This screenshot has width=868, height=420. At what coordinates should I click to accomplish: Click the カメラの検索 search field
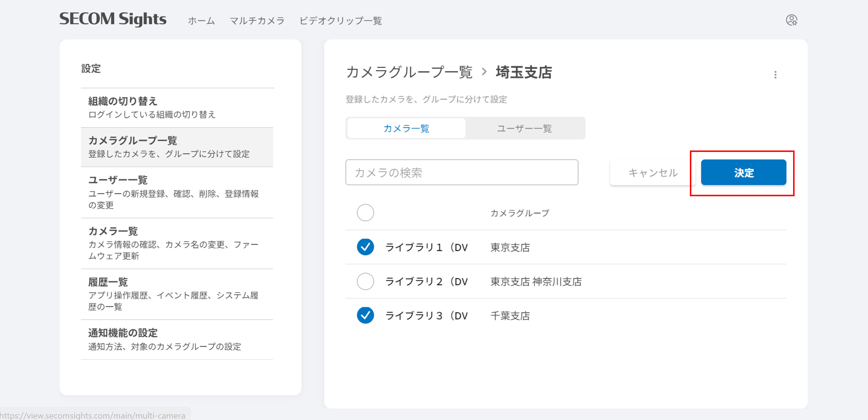point(462,172)
